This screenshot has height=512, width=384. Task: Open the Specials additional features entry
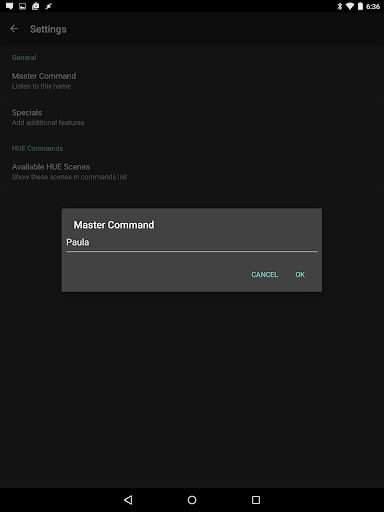(192, 117)
